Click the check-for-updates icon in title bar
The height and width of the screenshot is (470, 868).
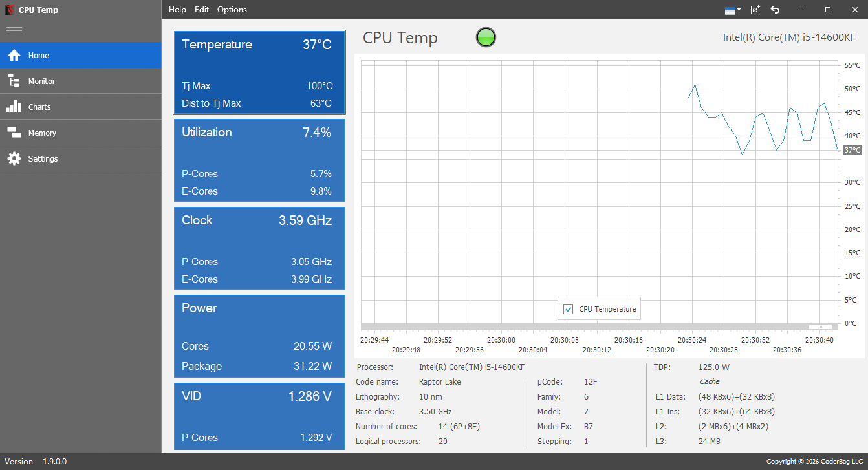[754, 10]
